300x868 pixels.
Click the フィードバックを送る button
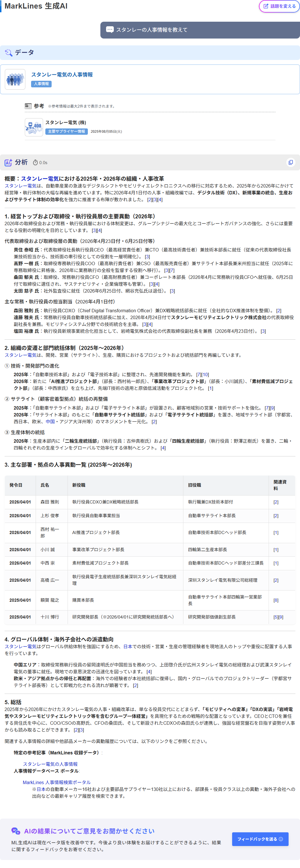pos(260,839)
